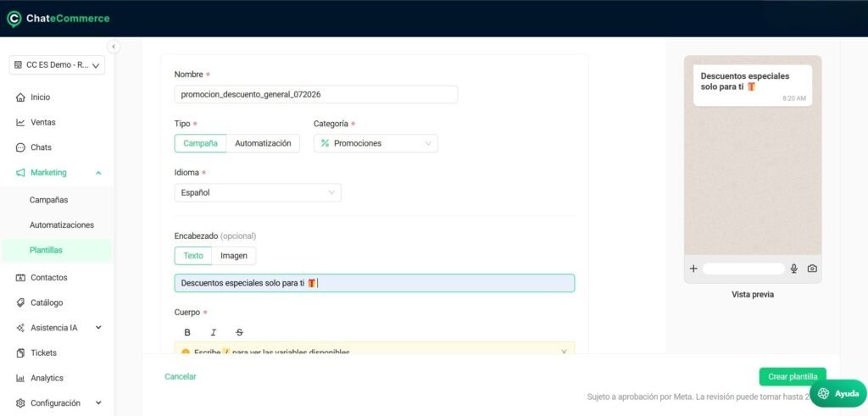Collapse the sidebar with the arrow button
Viewport: 868px width, 416px height.
[114, 47]
